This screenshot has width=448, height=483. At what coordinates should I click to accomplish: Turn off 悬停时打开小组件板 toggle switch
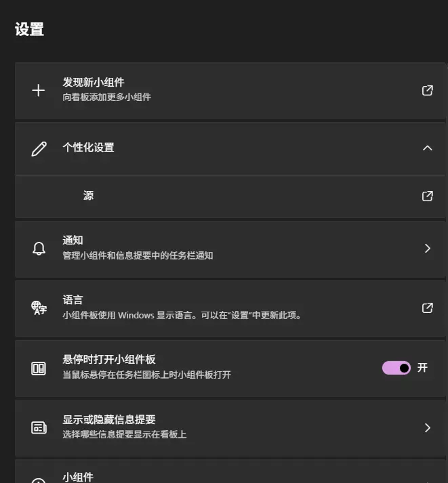pos(396,368)
